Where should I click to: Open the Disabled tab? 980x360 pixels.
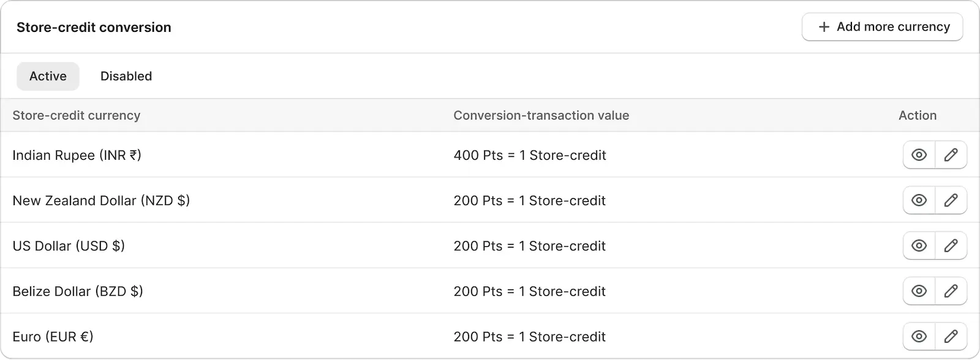(126, 76)
